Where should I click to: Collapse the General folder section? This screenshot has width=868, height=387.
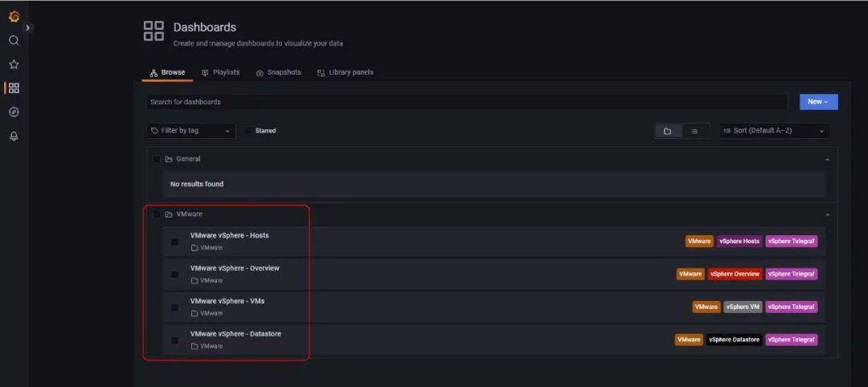(x=827, y=159)
